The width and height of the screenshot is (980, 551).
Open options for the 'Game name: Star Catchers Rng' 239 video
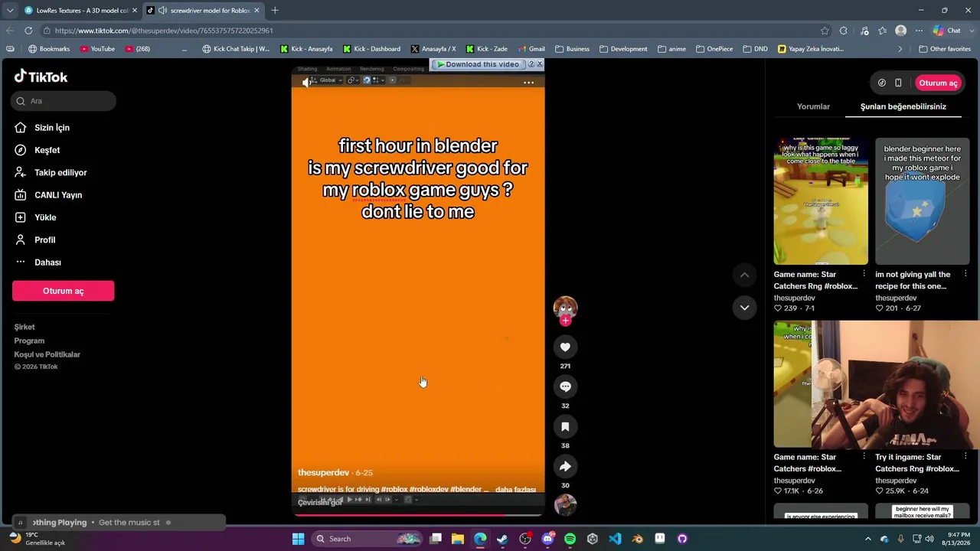pos(864,274)
